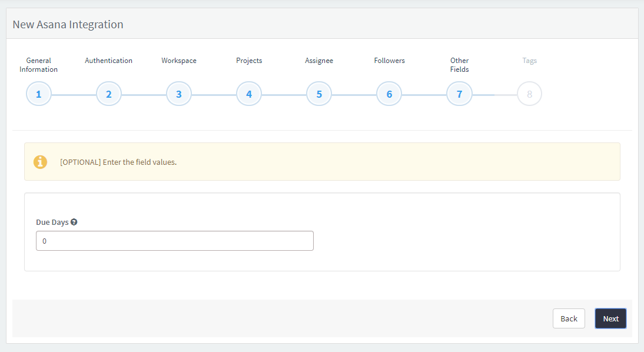Open step 3 Workspace circle

[x=179, y=94]
